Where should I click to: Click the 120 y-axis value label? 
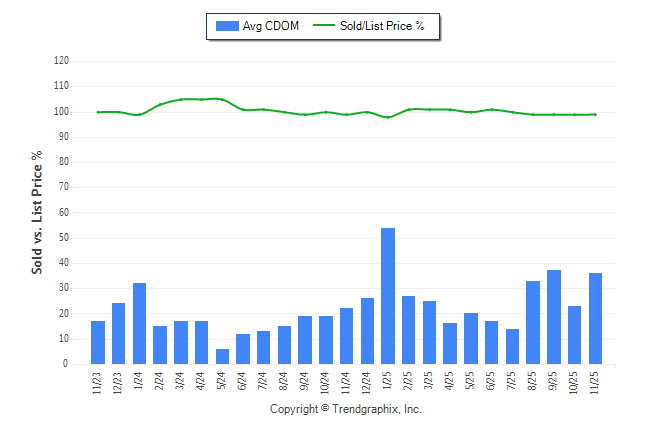tap(61, 61)
